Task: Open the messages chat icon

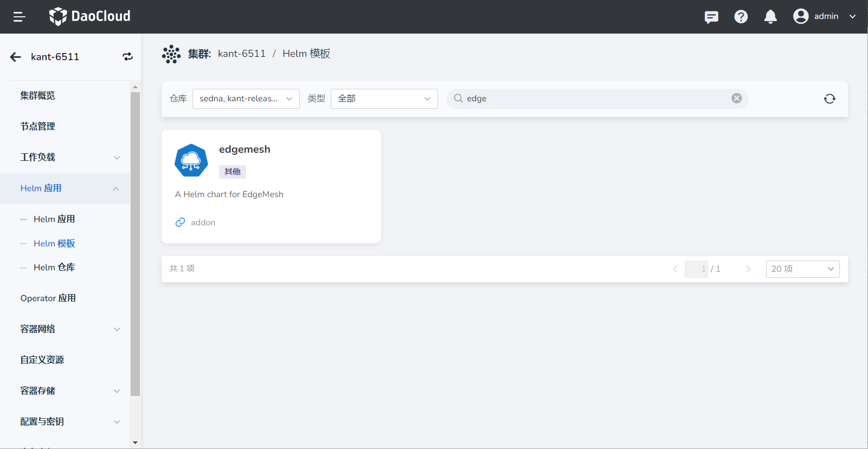Action: pyautogui.click(x=711, y=17)
